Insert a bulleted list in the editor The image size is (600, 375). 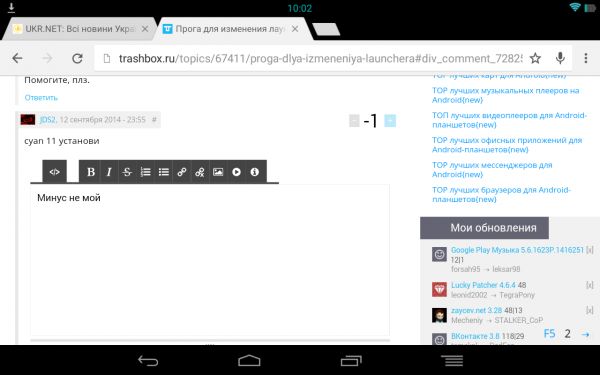click(164, 172)
